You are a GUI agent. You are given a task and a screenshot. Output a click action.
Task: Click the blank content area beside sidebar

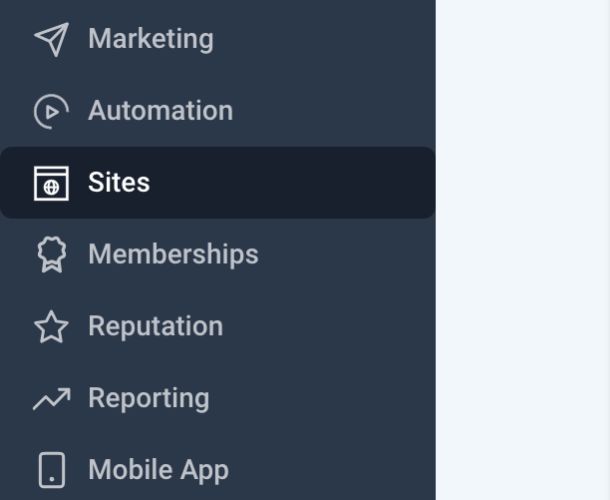click(522, 250)
